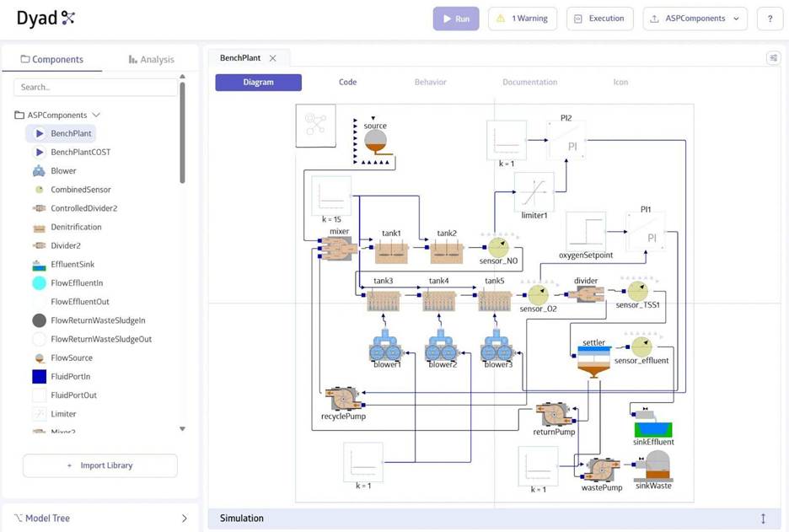Collapse the ASPComponents folder

[95, 115]
